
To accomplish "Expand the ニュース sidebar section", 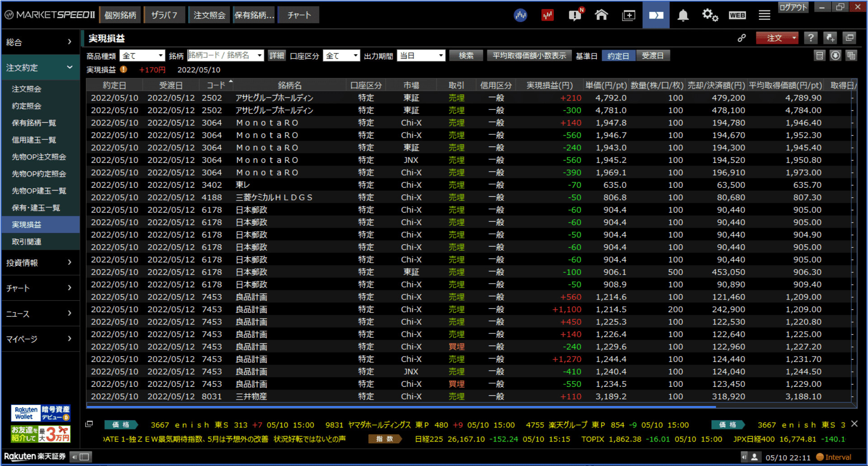I will (40, 314).
